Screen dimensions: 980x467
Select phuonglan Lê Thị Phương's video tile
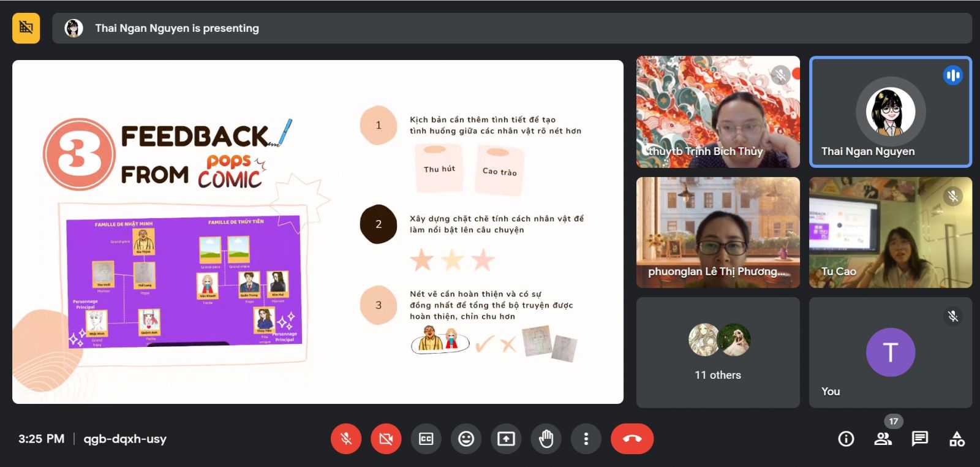tap(718, 233)
